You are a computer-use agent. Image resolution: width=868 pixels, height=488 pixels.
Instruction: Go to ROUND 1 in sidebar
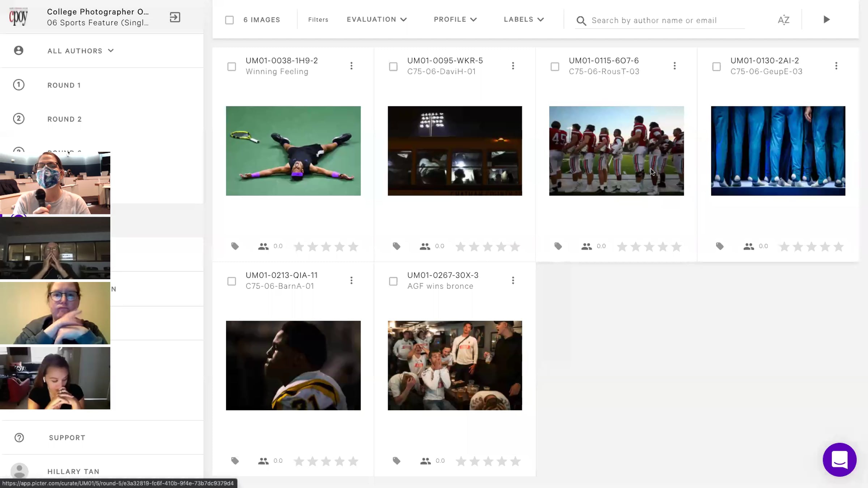(x=64, y=85)
